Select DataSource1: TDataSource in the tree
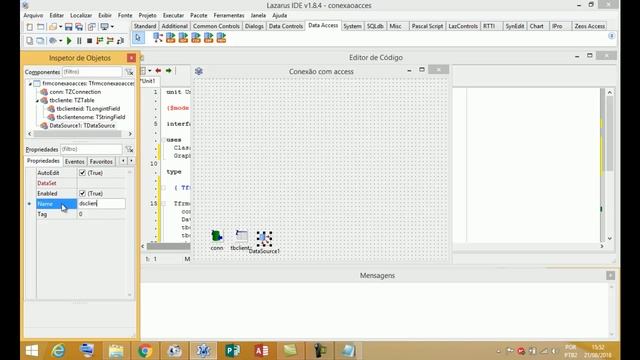The image size is (640, 360). pyautogui.click(x=82, y=126)
